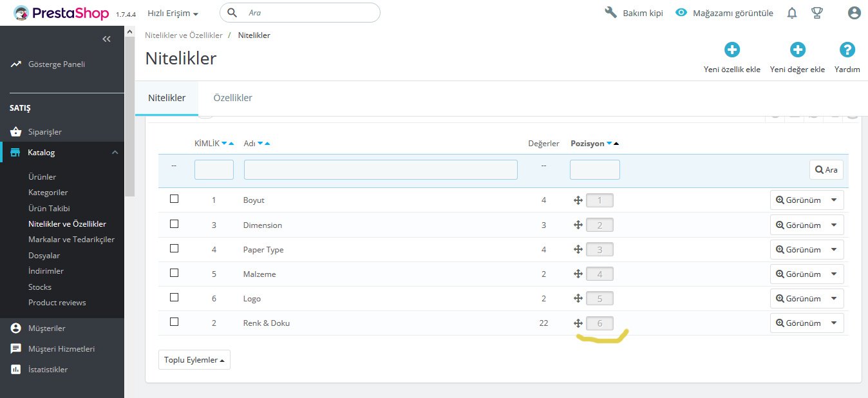Click Görünüm button for Boyut row
868x398 pixels.
[x=798, y=200]
